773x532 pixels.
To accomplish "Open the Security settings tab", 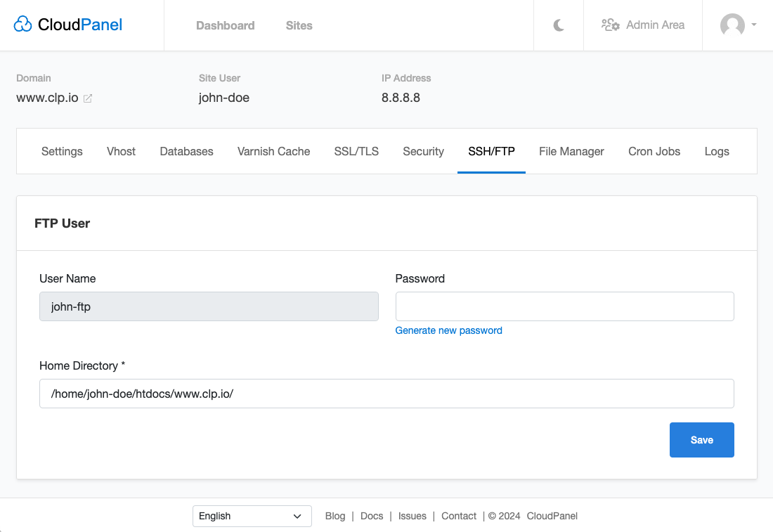I will [x=423, y=151].
